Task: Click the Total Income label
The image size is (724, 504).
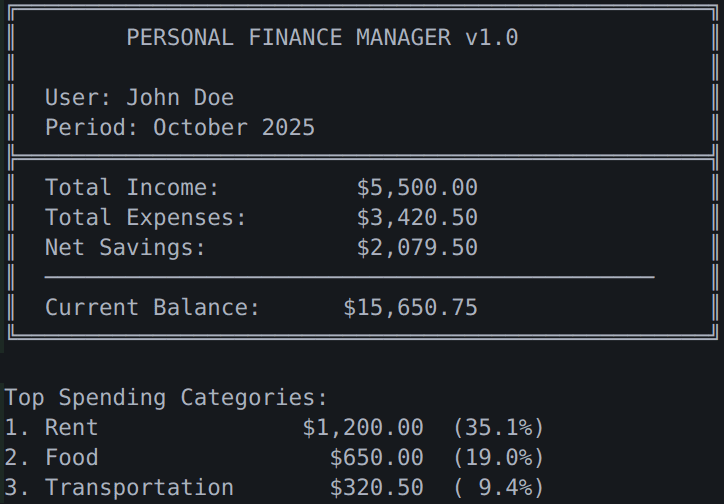Action: pyautogui.click(x=132, y=188)
